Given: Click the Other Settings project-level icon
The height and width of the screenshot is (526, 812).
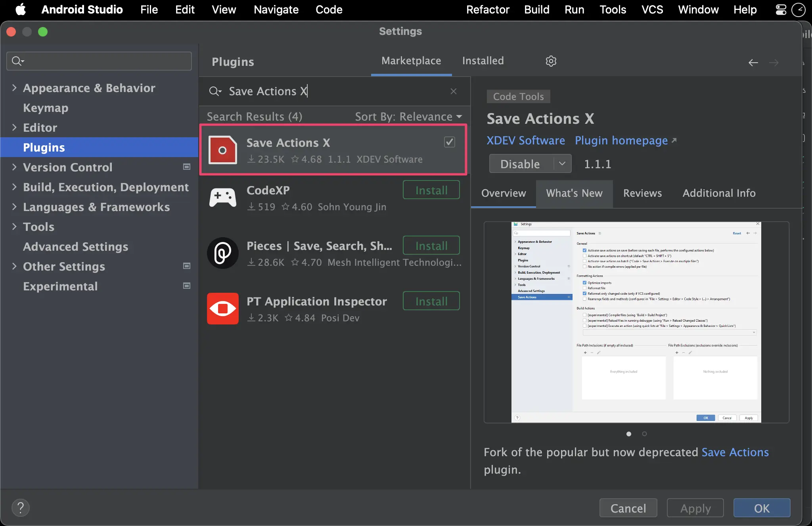Looking at the screenshot, I should click(x=187, y=266).
